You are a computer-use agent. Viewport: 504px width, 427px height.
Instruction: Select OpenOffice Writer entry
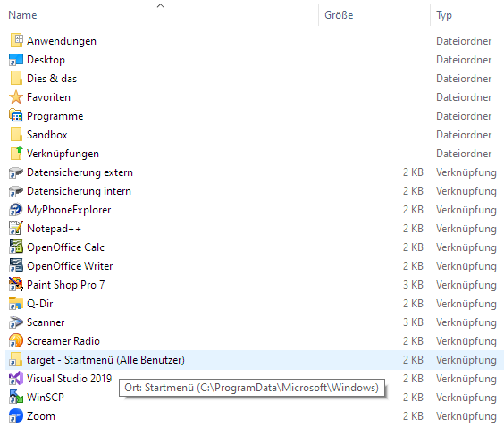click(x=70, y=266)
